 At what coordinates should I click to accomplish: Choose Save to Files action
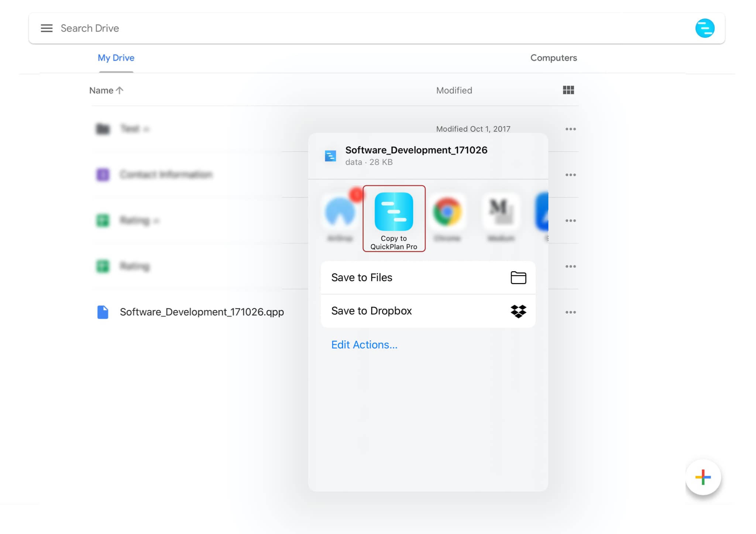pos(428,278)
